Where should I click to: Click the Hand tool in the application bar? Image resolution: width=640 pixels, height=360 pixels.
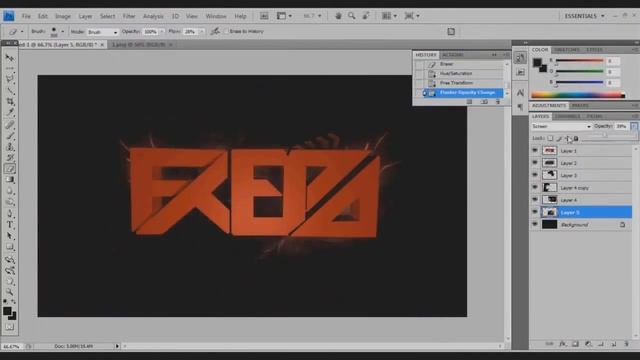pyautogui.click(x=338, y=16)
